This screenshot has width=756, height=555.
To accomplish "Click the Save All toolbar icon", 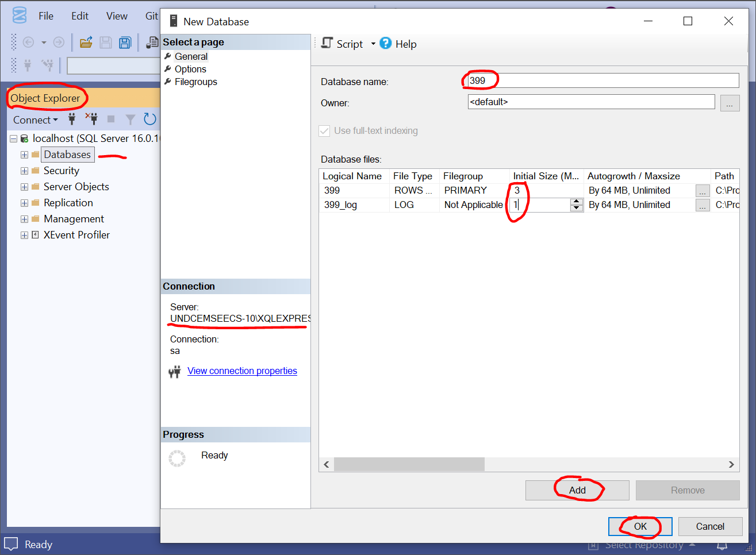I will pos(125,43).
